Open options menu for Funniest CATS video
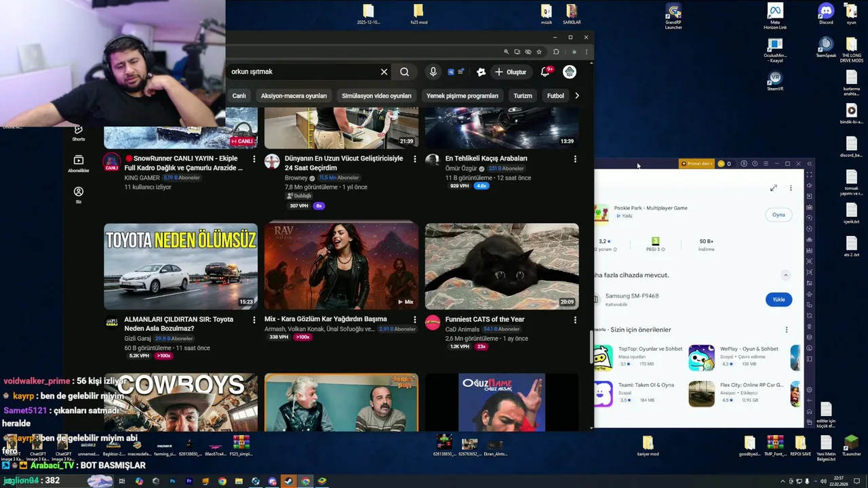 click(575, 320)
